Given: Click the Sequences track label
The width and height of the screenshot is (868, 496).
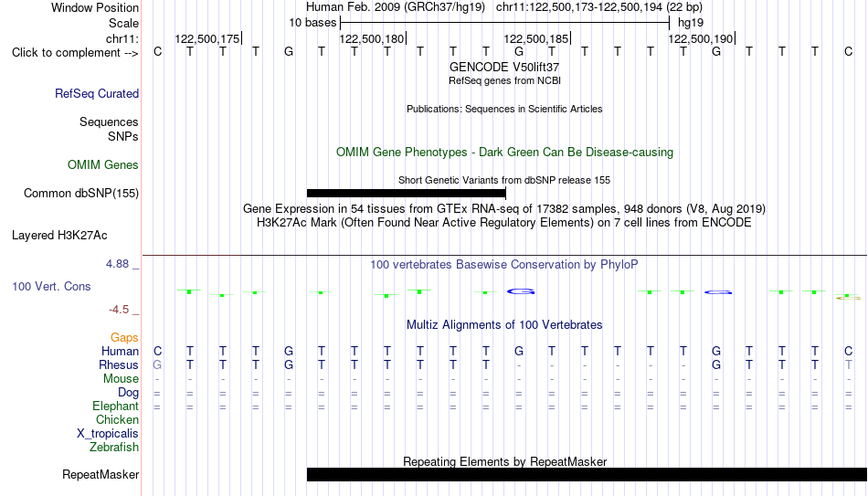Looking at the screenshot, I should [x=109, y=121].
